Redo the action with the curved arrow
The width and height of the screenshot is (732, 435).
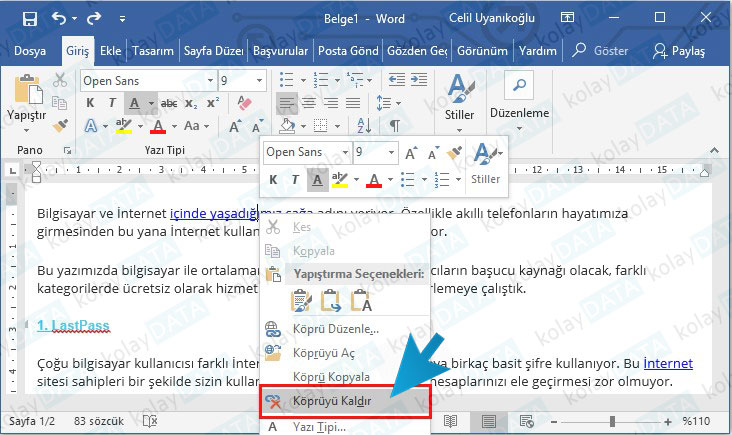click(x=94, y=18)
